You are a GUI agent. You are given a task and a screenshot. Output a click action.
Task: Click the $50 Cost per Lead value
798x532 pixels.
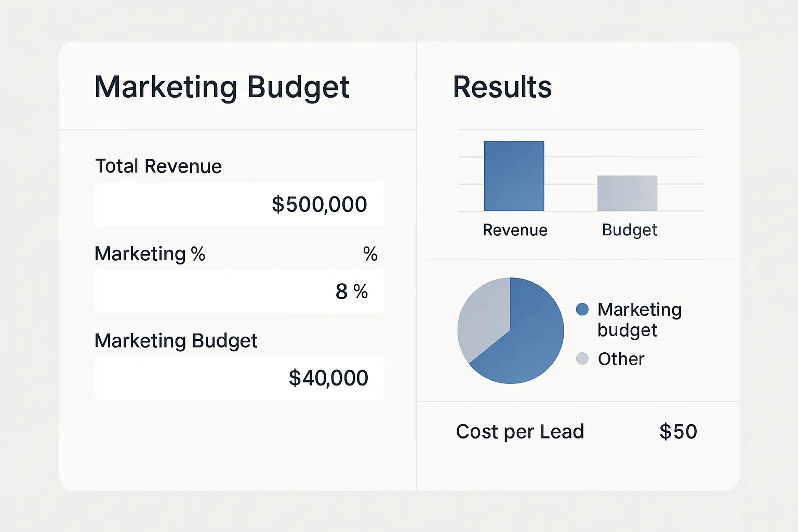[x=678, y=431]
